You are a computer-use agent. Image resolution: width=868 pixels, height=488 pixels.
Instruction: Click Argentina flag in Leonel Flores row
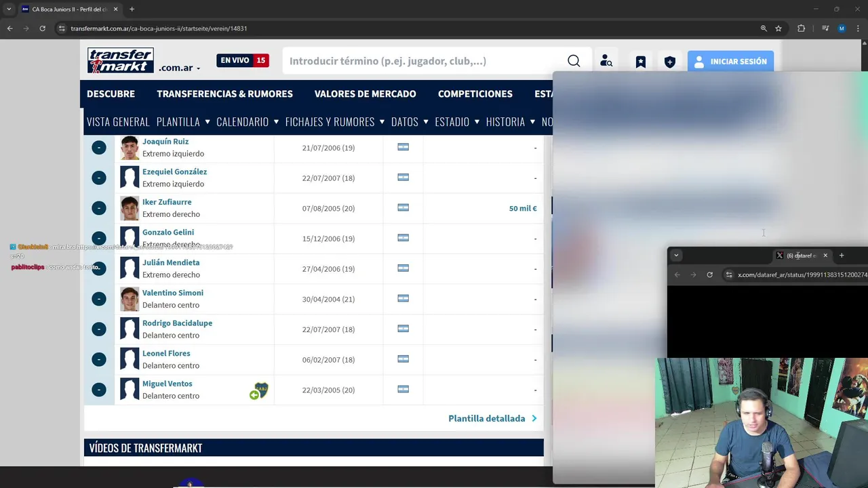click(x=403, y=359)
